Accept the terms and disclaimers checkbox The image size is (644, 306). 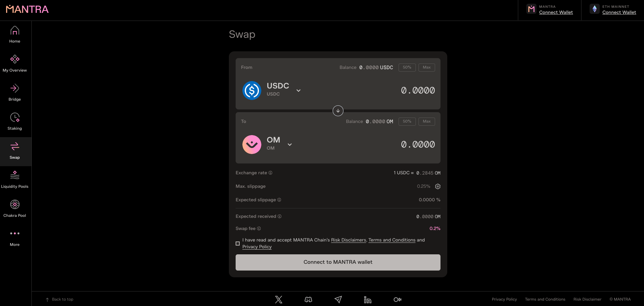click(238, 244)
